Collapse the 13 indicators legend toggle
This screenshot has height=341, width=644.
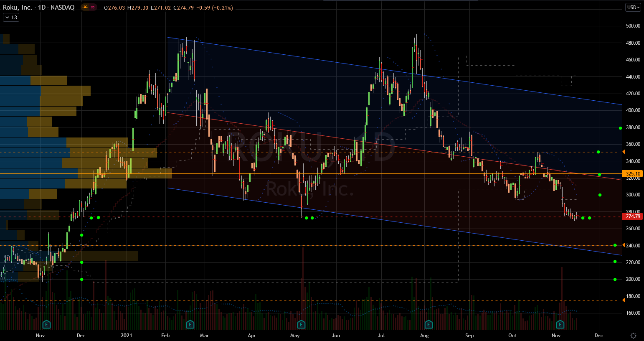click(x=11, y=18)
